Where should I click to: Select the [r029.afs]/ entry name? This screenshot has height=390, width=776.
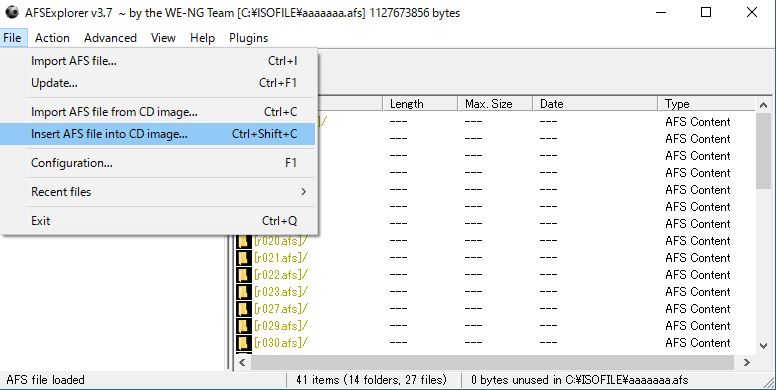click(281, 326)
